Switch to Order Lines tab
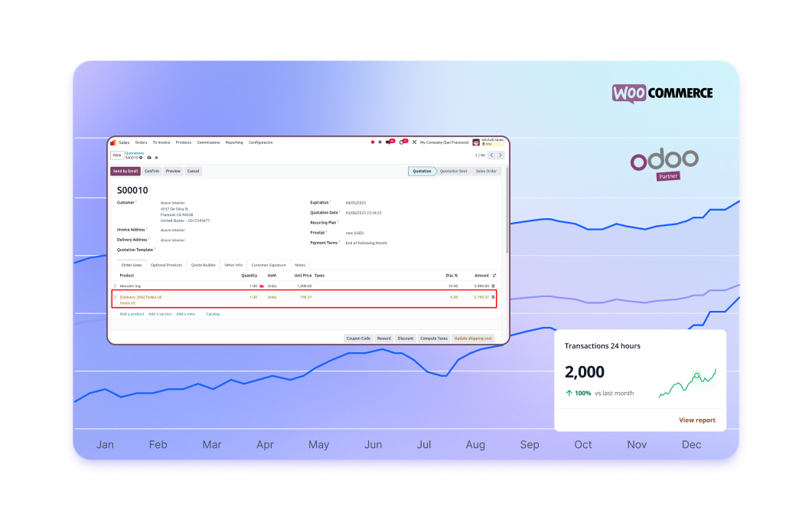This screenshot has height=520, width=812. click(x=132, y=265)
